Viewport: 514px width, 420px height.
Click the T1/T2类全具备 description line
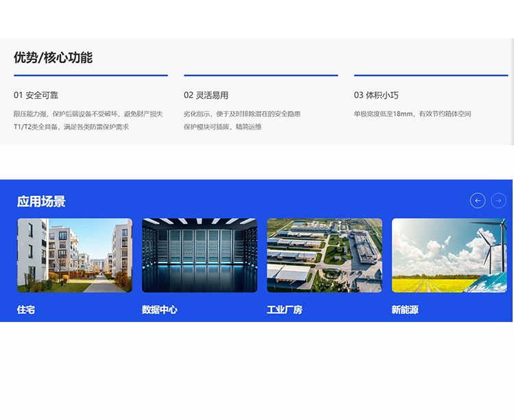tap(71, 127)
